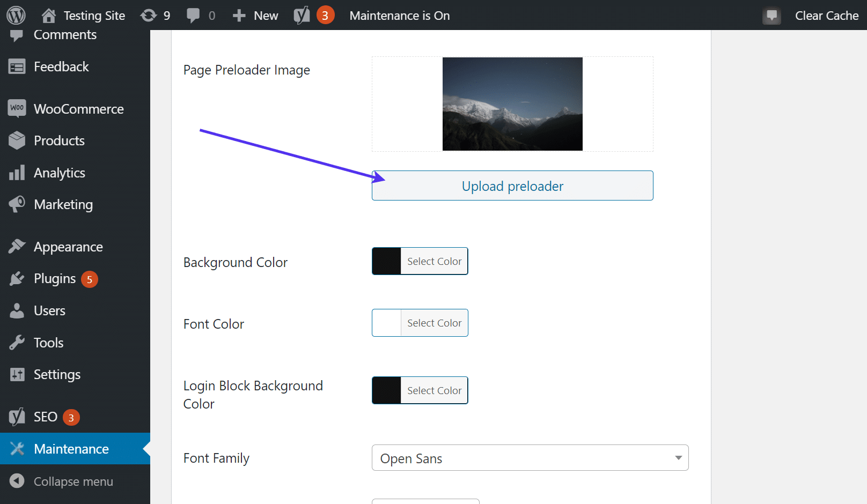Select the WooCommerce sidebar icon
Screen dimensions: 867x504
17,108
